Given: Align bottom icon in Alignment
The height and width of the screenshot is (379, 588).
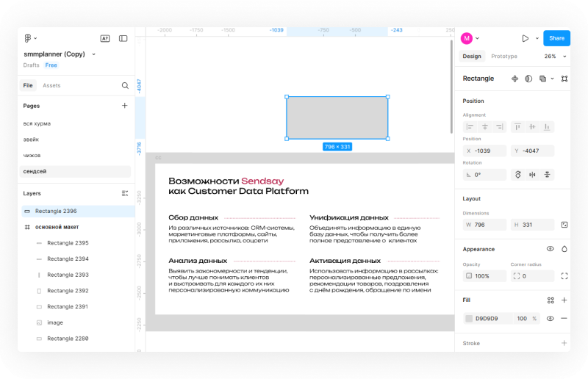Looking at the screenshot, I should coord(547,127).
